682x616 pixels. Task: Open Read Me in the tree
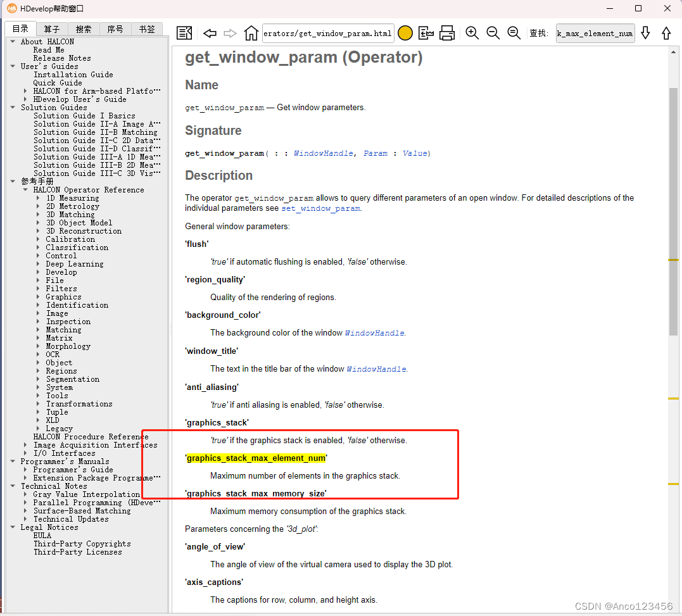pos(49,50)
